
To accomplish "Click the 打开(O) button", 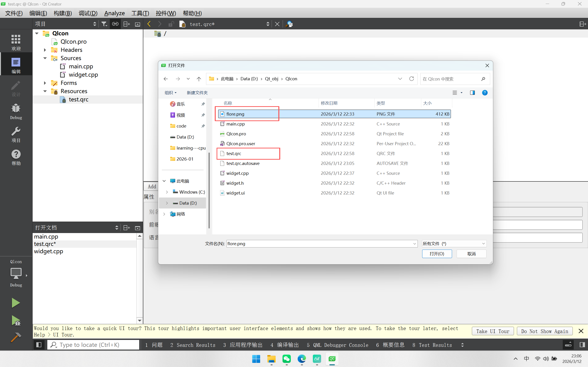I will (x=437, y=254).
